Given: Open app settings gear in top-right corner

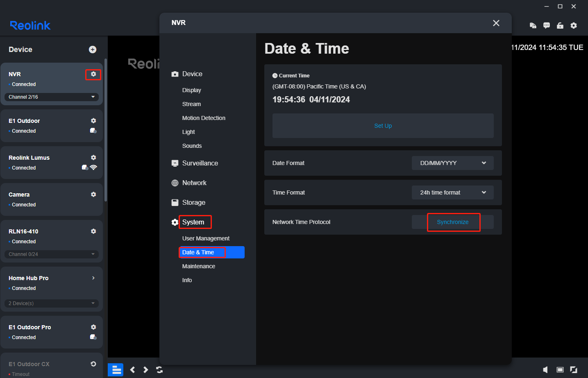Looking at the screenshot, I should pyautogui.click(x=574, y=25).
